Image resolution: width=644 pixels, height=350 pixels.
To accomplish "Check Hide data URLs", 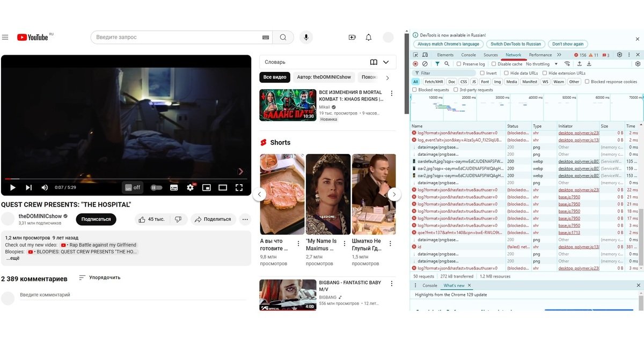I will point(507,73).
